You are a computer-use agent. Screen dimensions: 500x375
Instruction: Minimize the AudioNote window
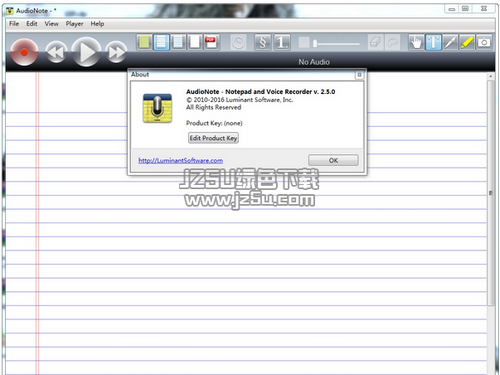coord(452,9)
